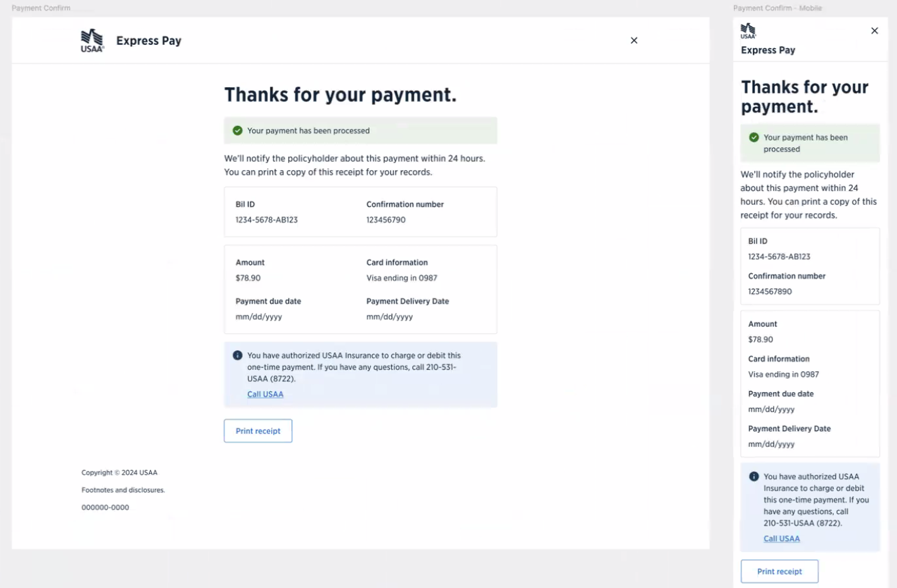Click the Footnotes and disclosures text
This screenshot has width=897, height=588.
[123, 490]
